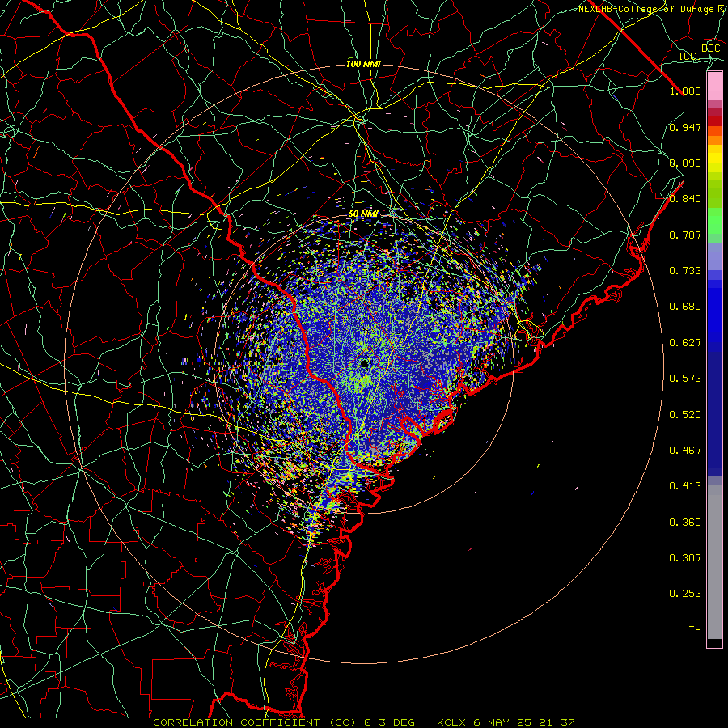The width and height of the screenshot is (728, 728).
Task: Click the 1.000 scale value
Action: (685, 91)
